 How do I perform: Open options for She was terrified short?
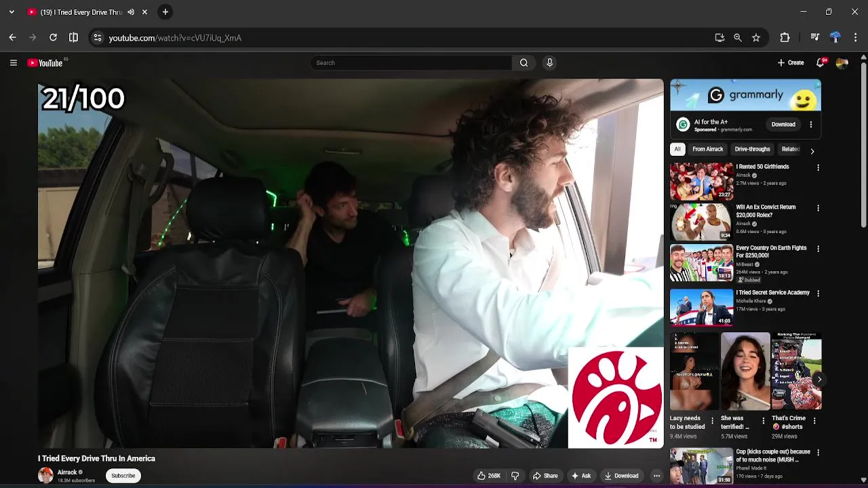point(763,421)
